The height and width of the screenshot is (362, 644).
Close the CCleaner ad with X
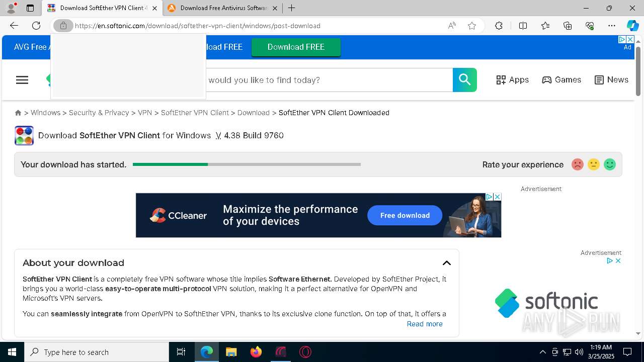pyautogui.click(x=497, y=197)
